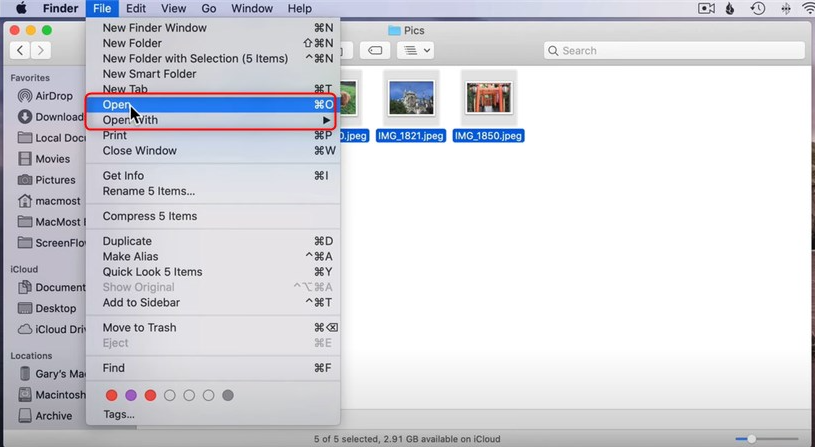Open the Help menu
Image resolution: width=815 pixels, height=447 pixels.
coord(299,8)
